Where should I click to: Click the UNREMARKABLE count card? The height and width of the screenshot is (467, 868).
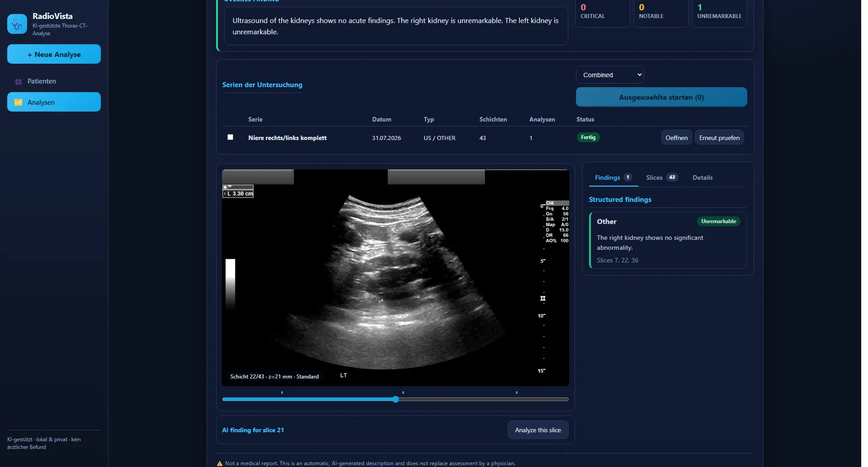pos(719,13)
